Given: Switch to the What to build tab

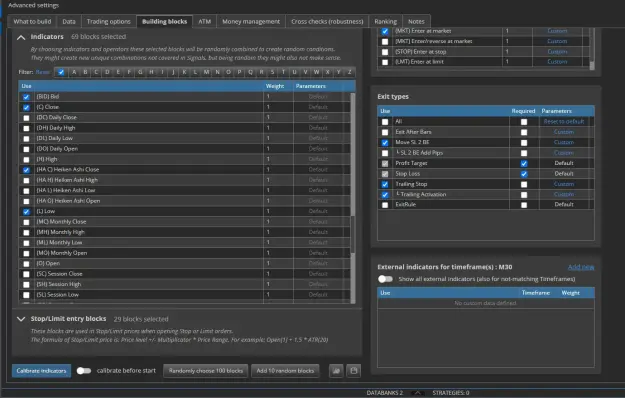Looking at the screenshot, I should pos(32,22).
